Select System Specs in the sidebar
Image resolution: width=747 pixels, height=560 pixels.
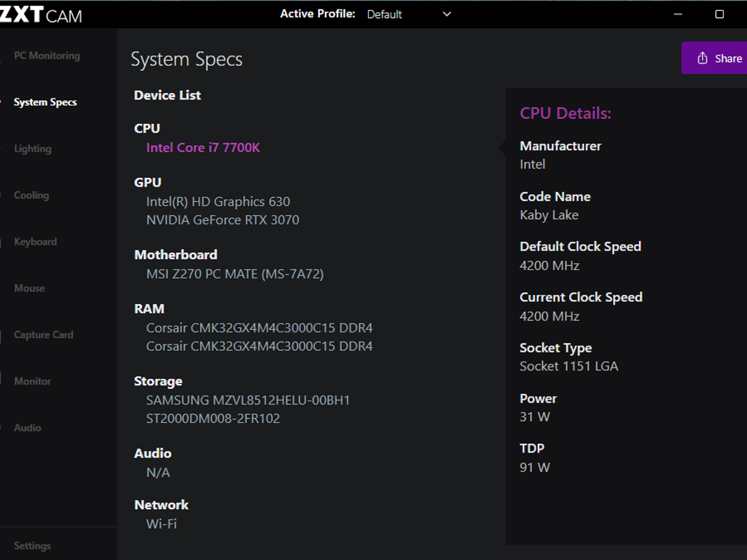[45, 102]
